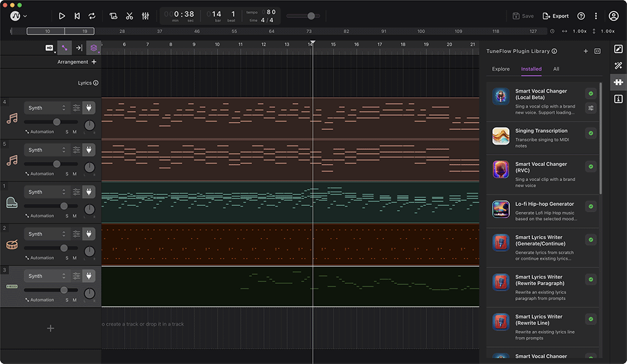
Task: Click the 4/4 time signature value
Action: click(x=267, y=20)
